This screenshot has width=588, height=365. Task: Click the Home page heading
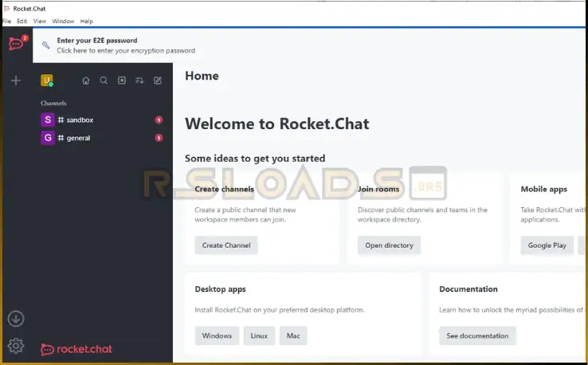pyautogui.click(x=202, y=76)
